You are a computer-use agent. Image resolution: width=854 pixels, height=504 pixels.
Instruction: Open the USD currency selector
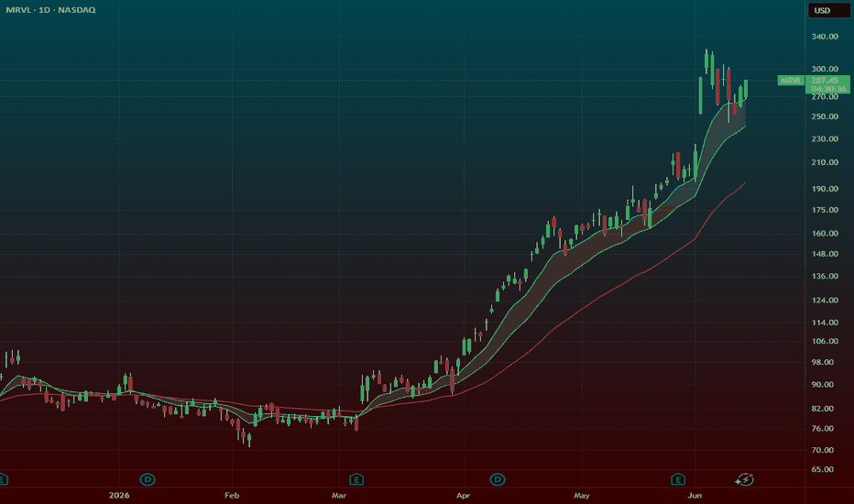pos(828,10)
